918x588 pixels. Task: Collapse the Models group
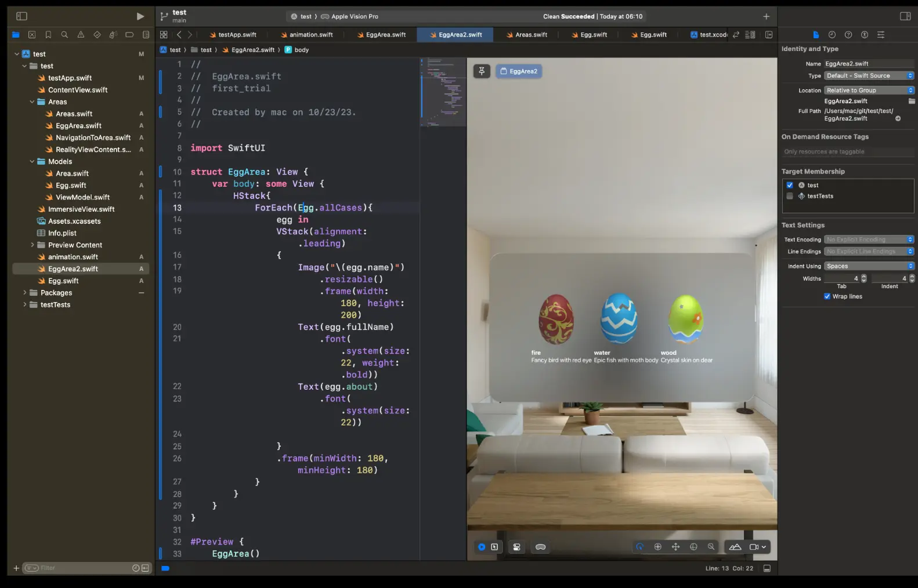pyautogui.click(x=32, y=161)
